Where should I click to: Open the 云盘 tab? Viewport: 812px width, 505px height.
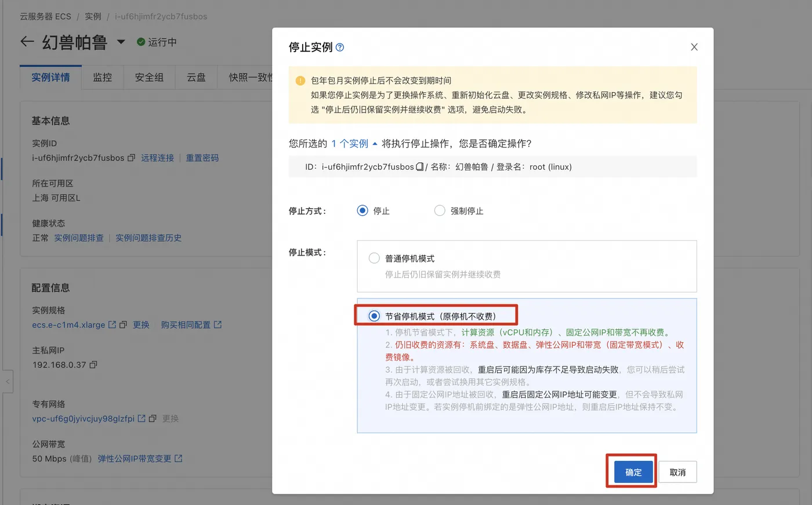pyautogui.click(x=196, y=77)
